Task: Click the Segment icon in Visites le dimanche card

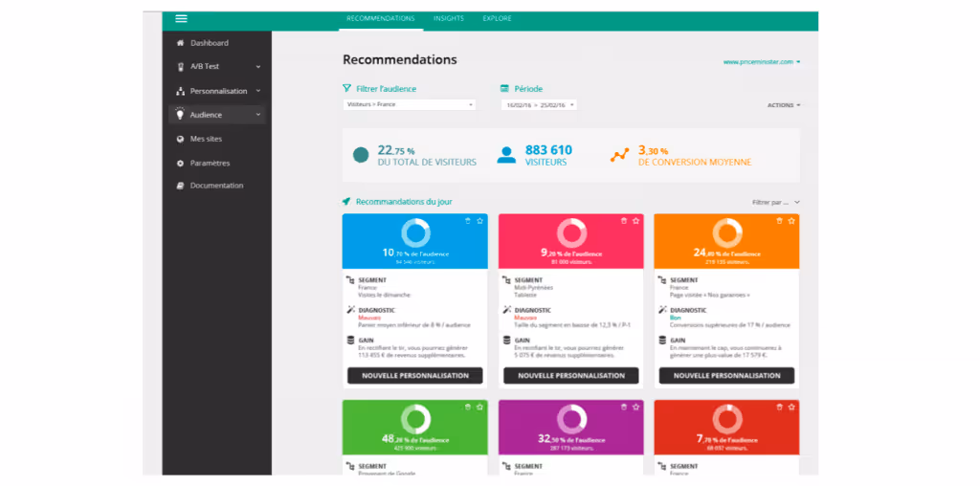Action: [x=350, y=280]
